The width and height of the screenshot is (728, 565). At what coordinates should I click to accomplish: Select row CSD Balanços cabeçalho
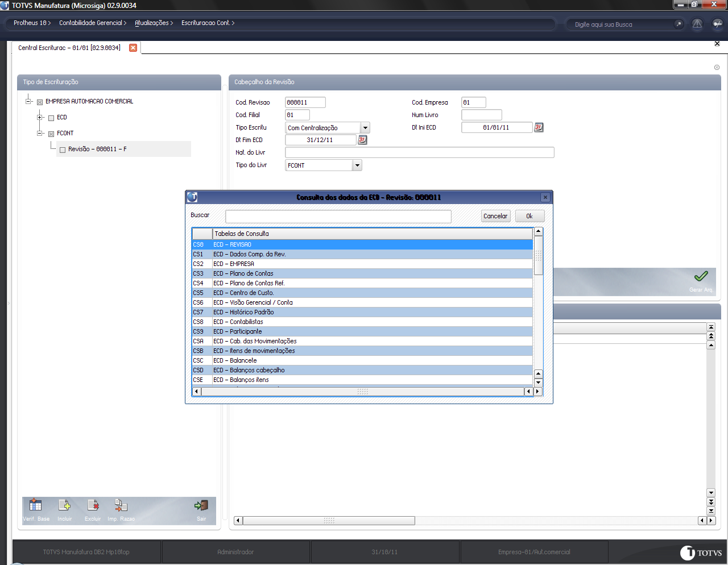362,370
